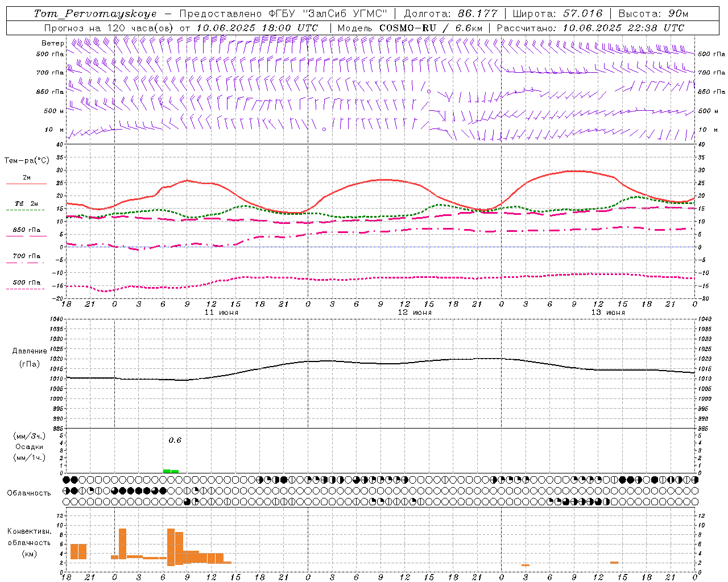Viewport: 728px width, 582px height.
Task: Click the "Ветер" wind panel label
Action: (52, 43)
